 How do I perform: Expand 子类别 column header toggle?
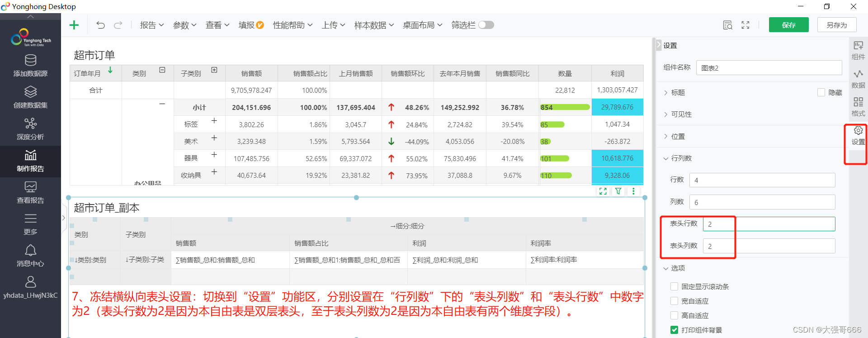[x=214, y=70]
